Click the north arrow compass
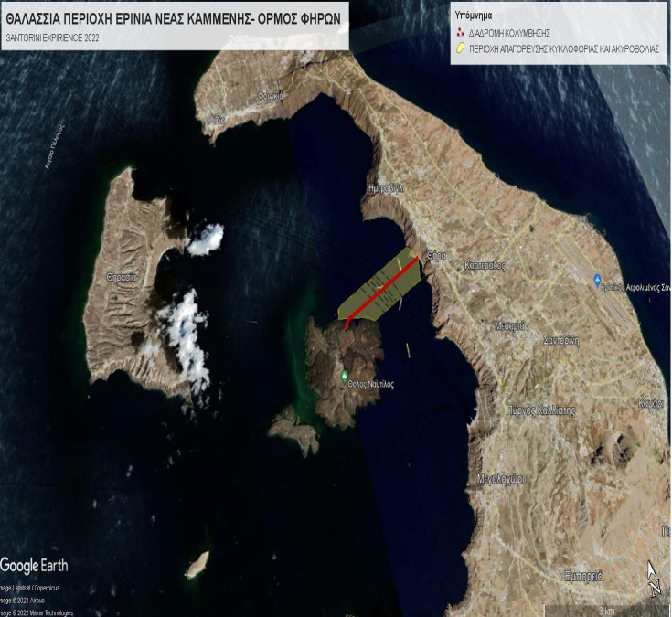 pyautogui.click(x=653, y=579)
